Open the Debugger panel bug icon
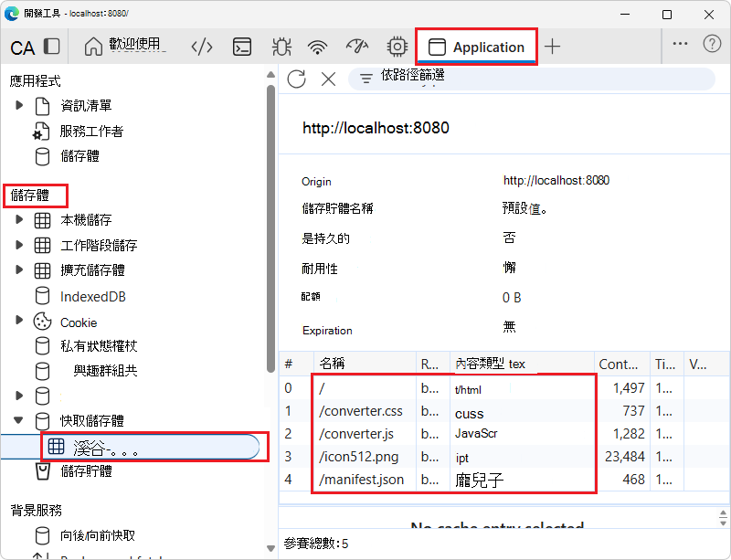The height and width of the screenshot is (560, 731). point(281,46)
